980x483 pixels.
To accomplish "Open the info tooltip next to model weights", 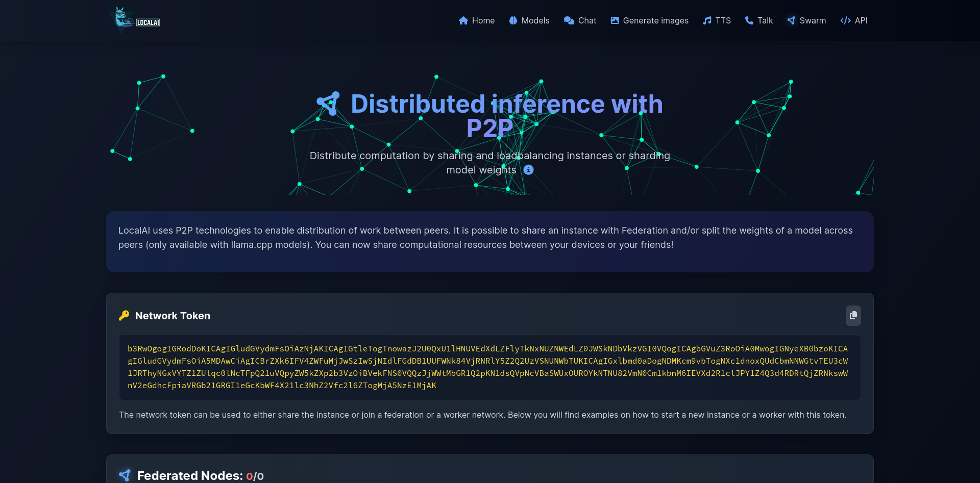I will [x=528, y=170].
